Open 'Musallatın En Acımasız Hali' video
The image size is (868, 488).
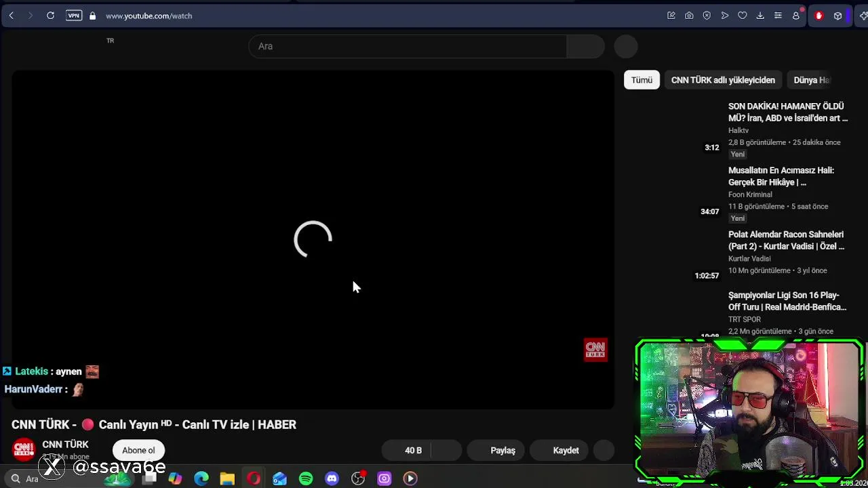pos(781,176)
